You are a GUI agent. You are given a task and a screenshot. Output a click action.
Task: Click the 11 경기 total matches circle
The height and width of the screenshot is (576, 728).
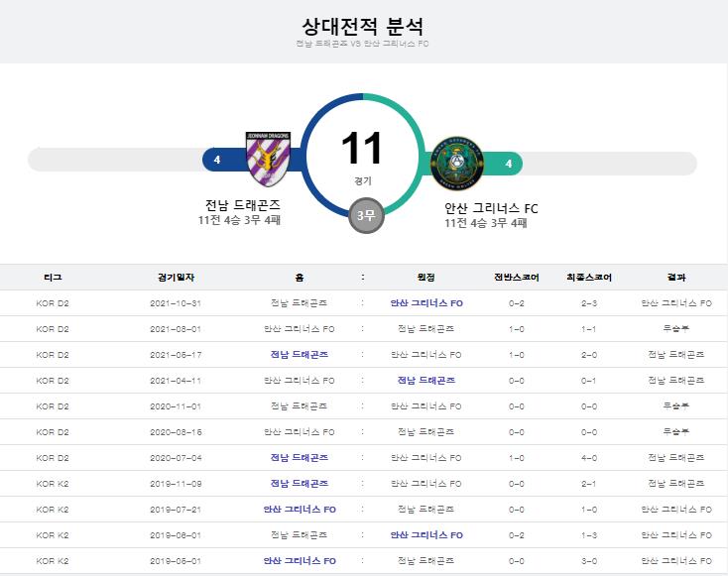point(363,156)
